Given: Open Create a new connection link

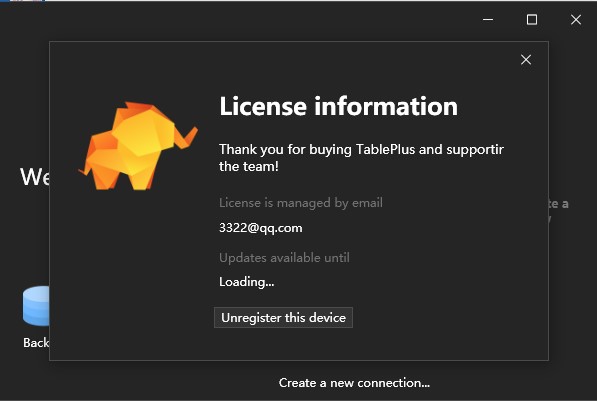Looking at the screenshot, I should 354,383.
